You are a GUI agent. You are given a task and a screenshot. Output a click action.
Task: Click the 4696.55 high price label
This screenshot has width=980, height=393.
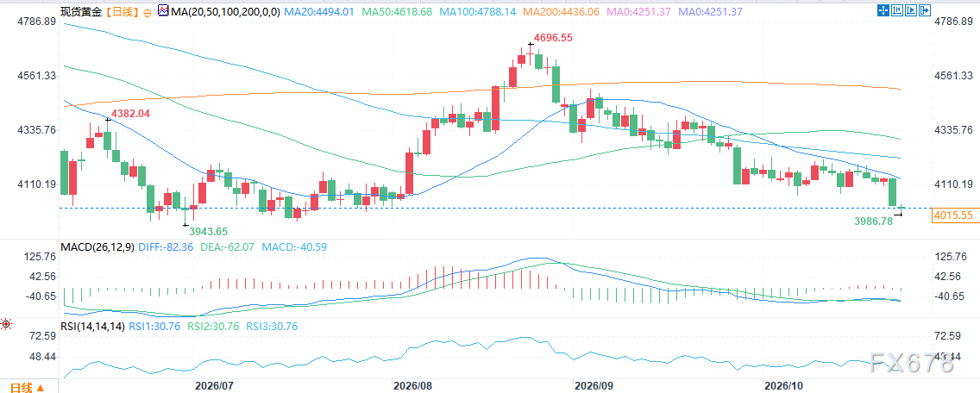(x=552, y=37)
